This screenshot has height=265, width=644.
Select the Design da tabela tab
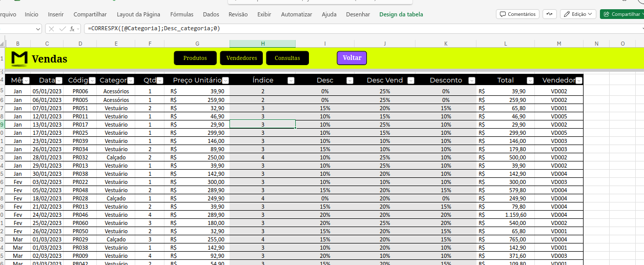pos(401,14)
